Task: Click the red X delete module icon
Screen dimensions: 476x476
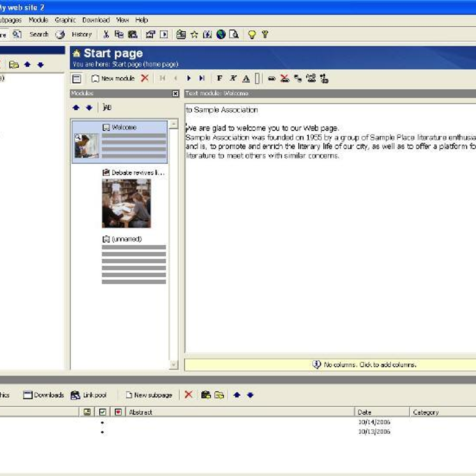Action: [145, 78]
